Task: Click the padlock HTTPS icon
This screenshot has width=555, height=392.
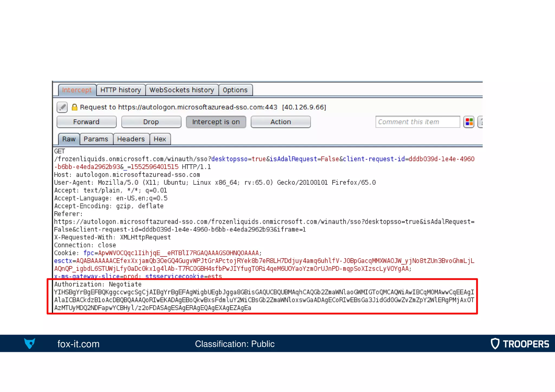Action: (75, 107)
